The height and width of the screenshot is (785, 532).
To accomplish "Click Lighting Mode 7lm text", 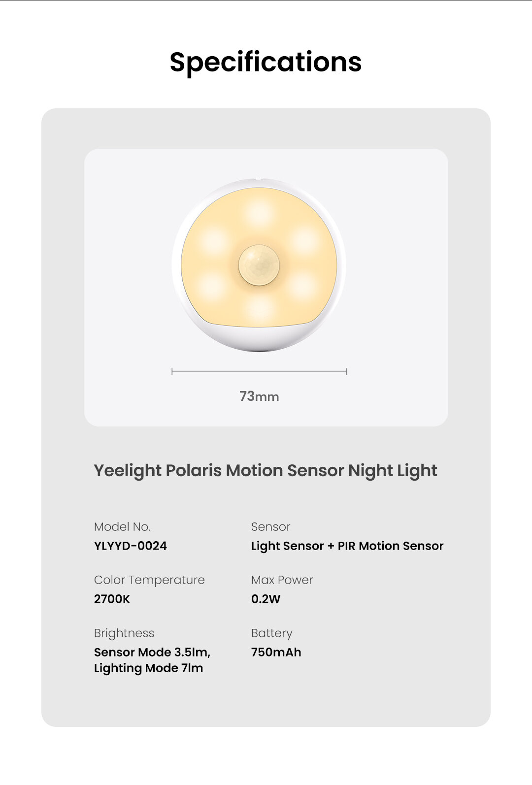I will [148, 668].
